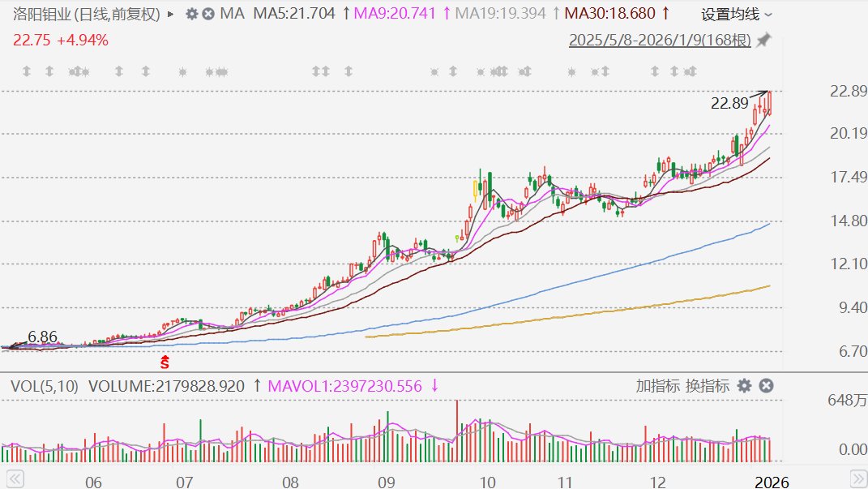Click the 09 month axis label

pos(387,481)
